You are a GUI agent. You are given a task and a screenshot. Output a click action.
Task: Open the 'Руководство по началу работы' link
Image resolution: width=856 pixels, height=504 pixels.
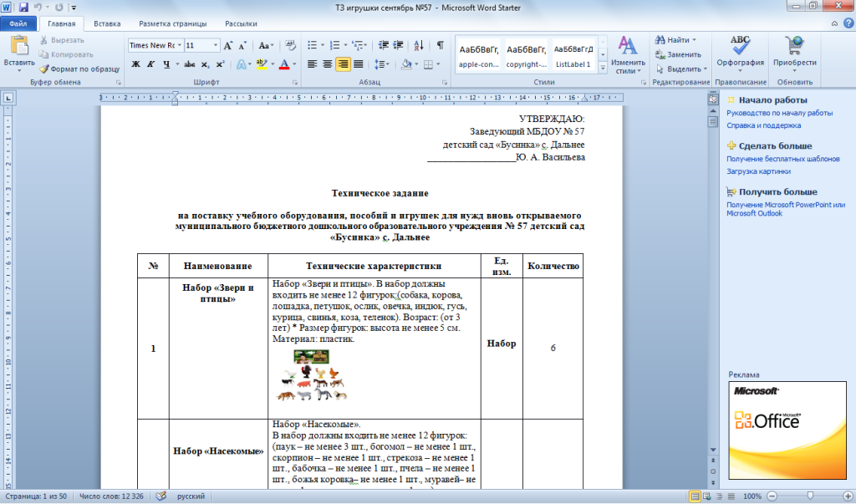click(x=779, y=113)
